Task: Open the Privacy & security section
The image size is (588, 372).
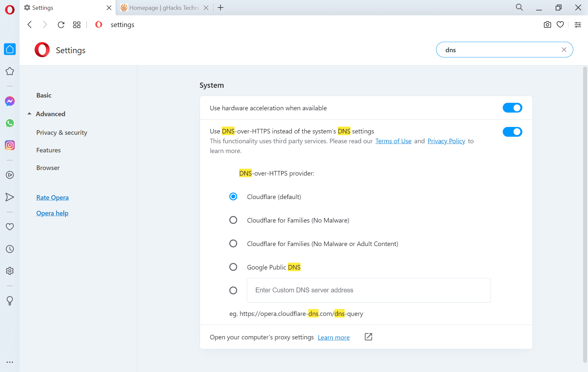Action: 61,132
